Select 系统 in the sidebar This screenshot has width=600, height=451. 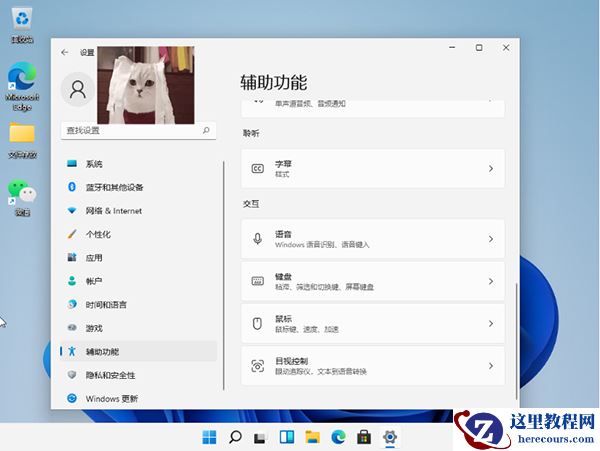(x=139, y=164)
